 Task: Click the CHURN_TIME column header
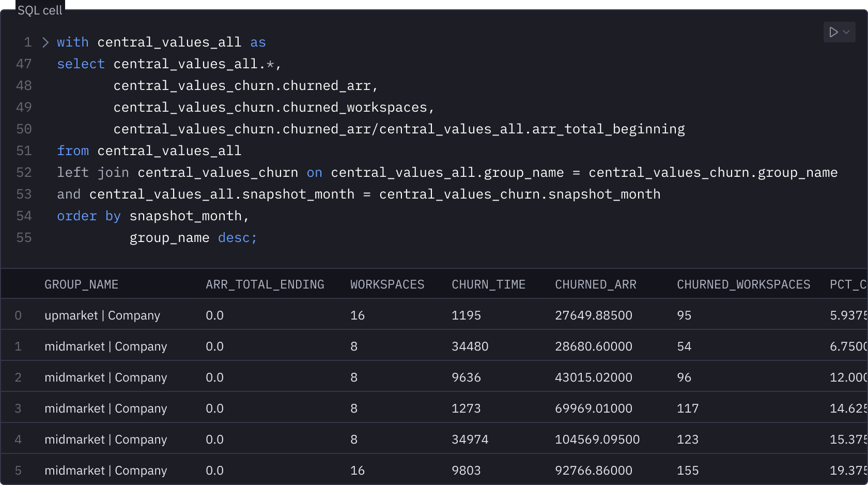tap(488, 284)
